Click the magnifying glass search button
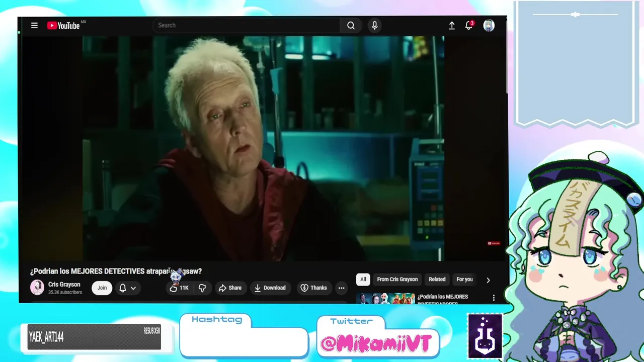 pyautogui.click(x=351, y=26)
